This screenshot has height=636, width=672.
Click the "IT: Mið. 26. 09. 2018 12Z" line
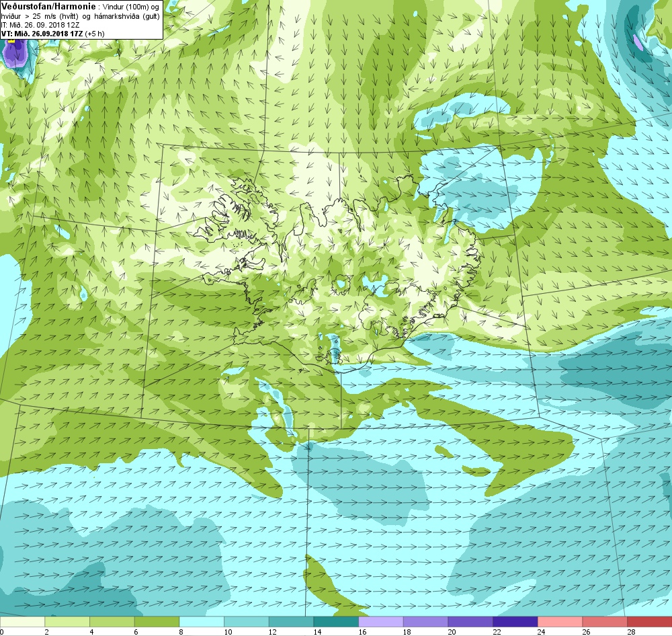(38, 25)
